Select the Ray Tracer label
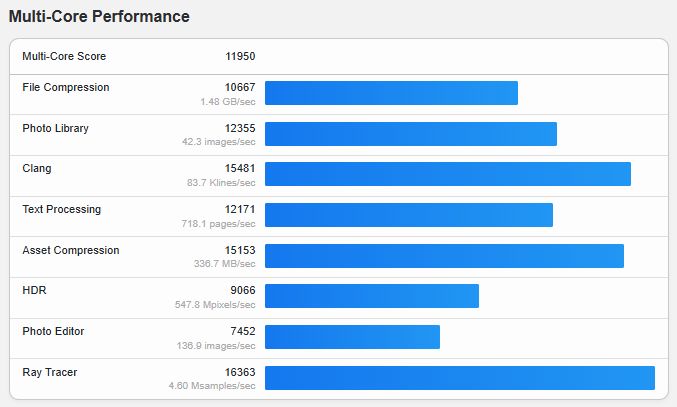 coord(50,372)
